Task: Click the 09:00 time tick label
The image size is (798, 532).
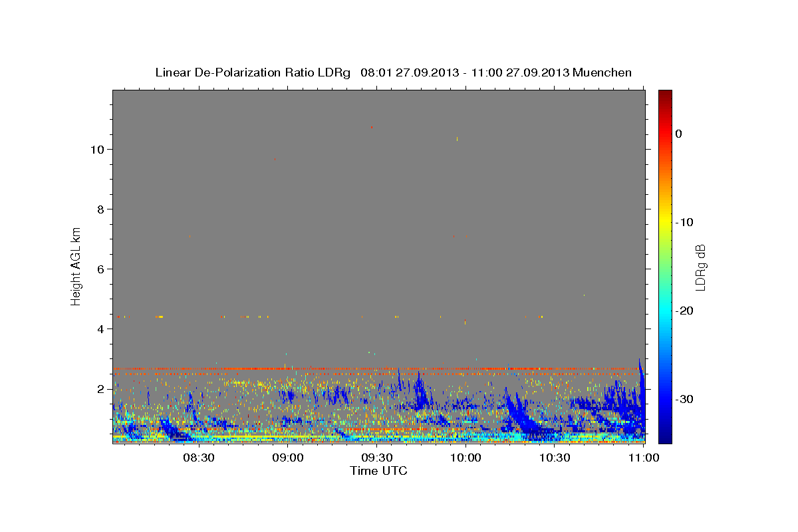Action: (x=288, y=458)
